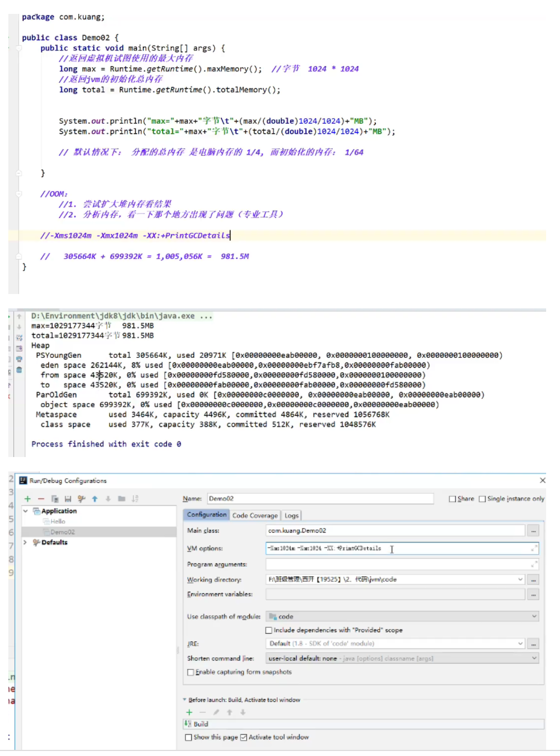
Task: Open Use classpath of module dropdown
Action: 534,616
